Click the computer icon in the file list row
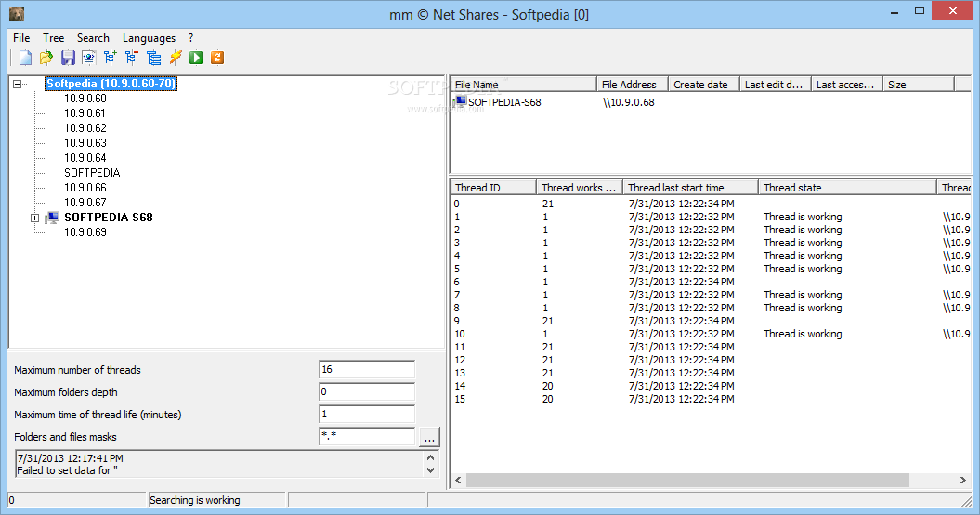The height and width of the screenshot is (515, 980). tap(461, 101)
